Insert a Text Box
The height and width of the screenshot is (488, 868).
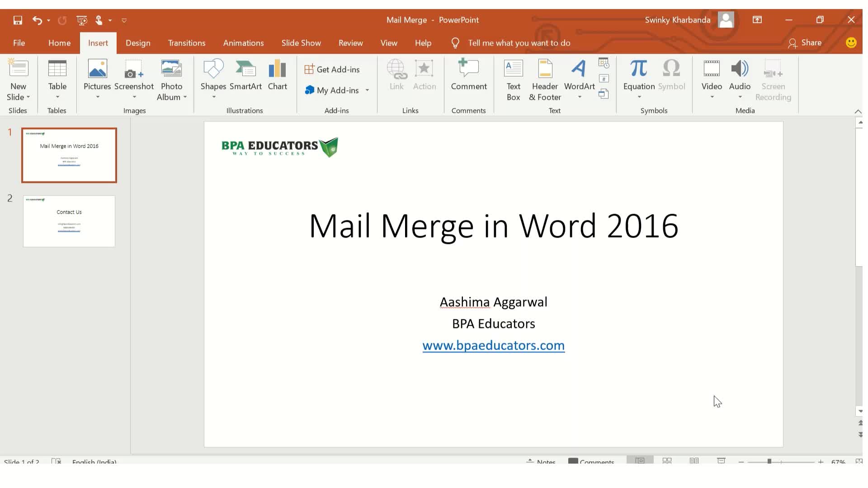tap(514, 80)
